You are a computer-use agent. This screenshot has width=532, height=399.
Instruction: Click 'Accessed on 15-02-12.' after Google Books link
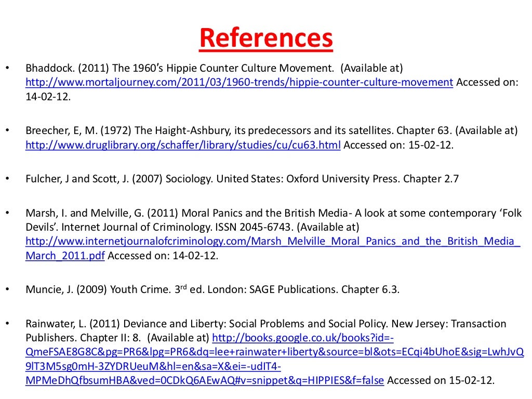click(441, 380)
